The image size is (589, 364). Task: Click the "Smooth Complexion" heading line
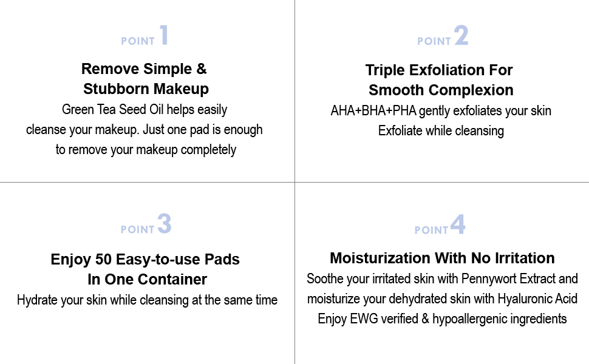[x=441, y=90]
